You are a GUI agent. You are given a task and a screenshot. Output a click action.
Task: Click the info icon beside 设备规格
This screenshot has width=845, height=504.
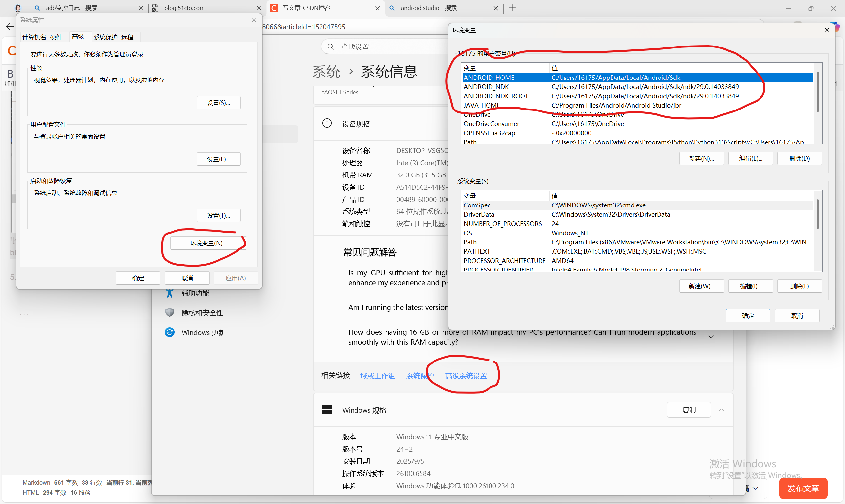pyautogui.click(x=327, y=123)
